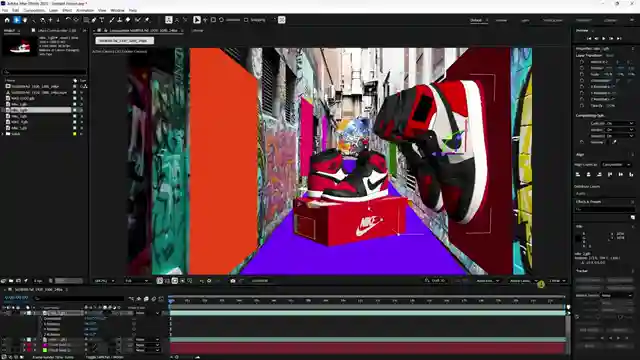
Task: Toggle the Anchor Point stopwatch in Properties panel
Action: tap(582, 62)
